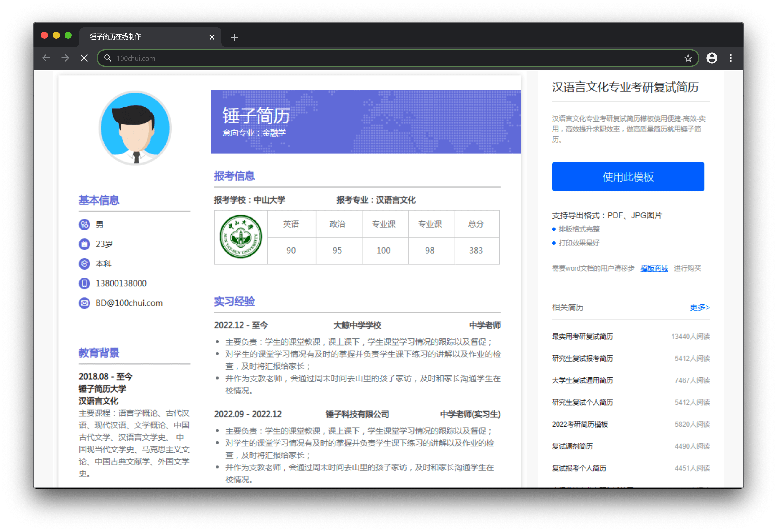777x532 pixels.
Task: Click the phone icon next to 13800138000
Action: point(84,283)
